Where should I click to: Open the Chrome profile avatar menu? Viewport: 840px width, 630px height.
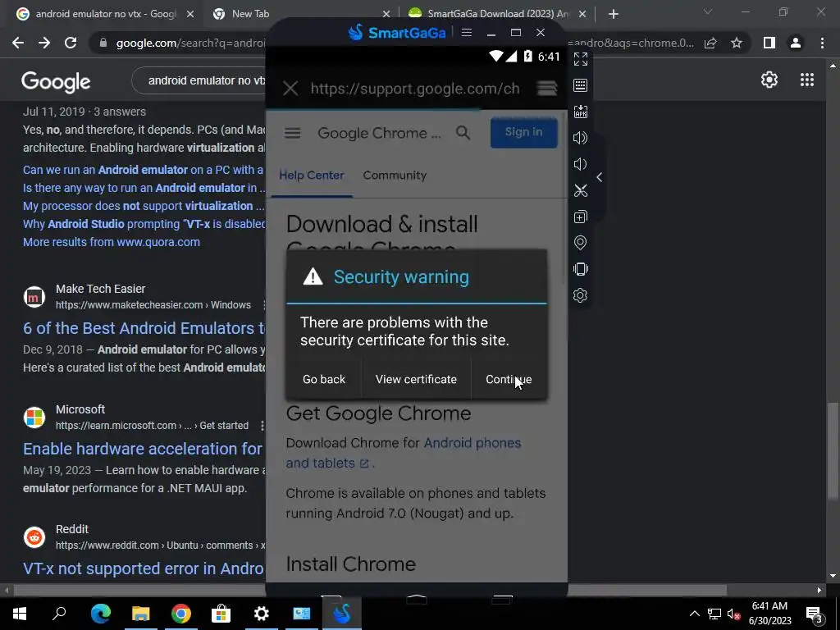[796, 43]
